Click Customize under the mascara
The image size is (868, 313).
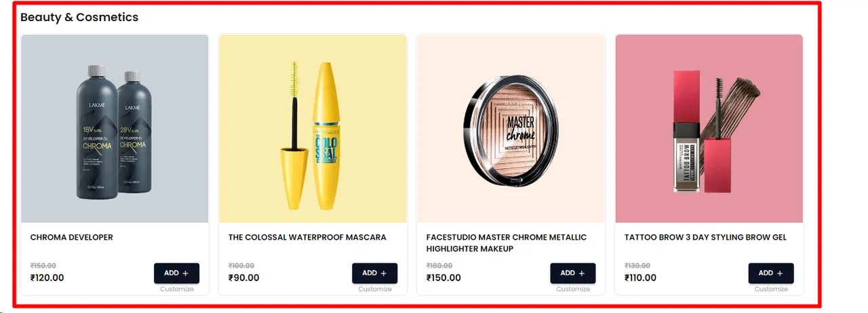pyautogui.click(x=375, y=289)
